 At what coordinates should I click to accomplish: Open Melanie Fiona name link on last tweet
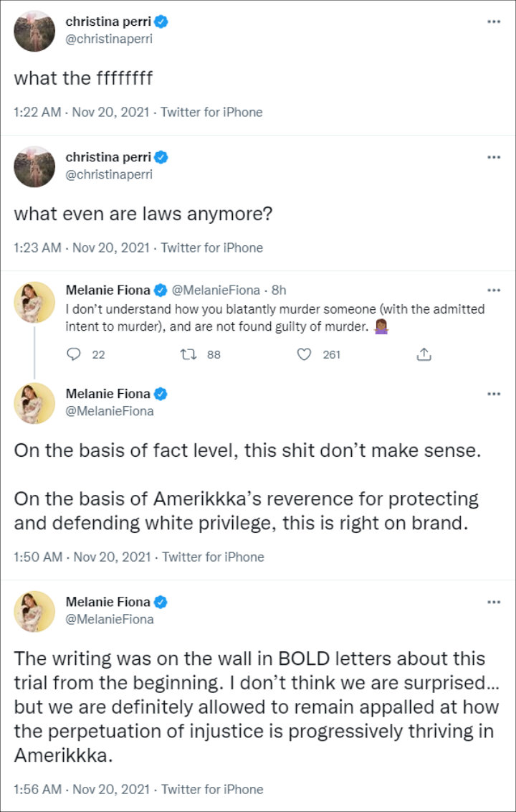coord(108,602)
